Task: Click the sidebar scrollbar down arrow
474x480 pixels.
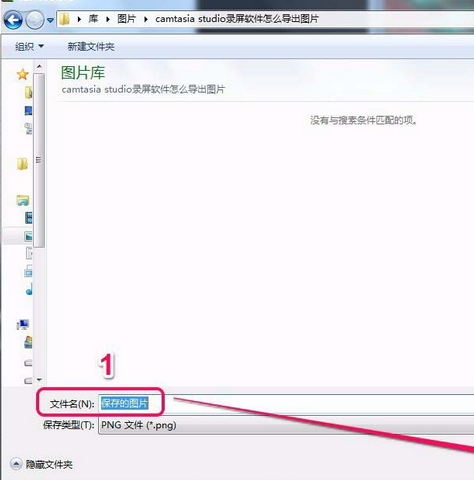Action: click(39, 380)
